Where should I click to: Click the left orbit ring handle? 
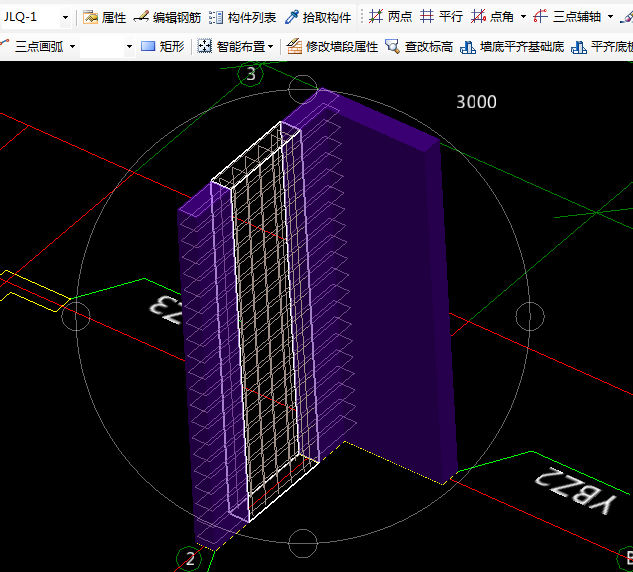(x=76, y=316)
